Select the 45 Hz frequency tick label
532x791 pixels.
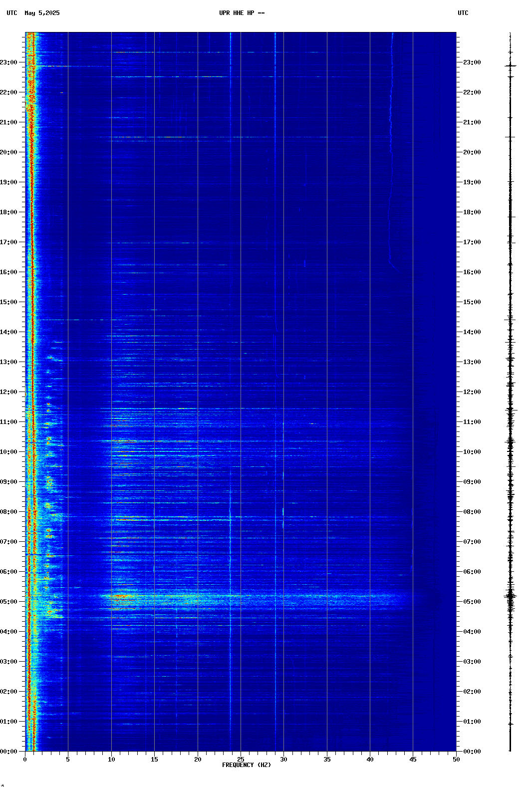tap(413, 760)
